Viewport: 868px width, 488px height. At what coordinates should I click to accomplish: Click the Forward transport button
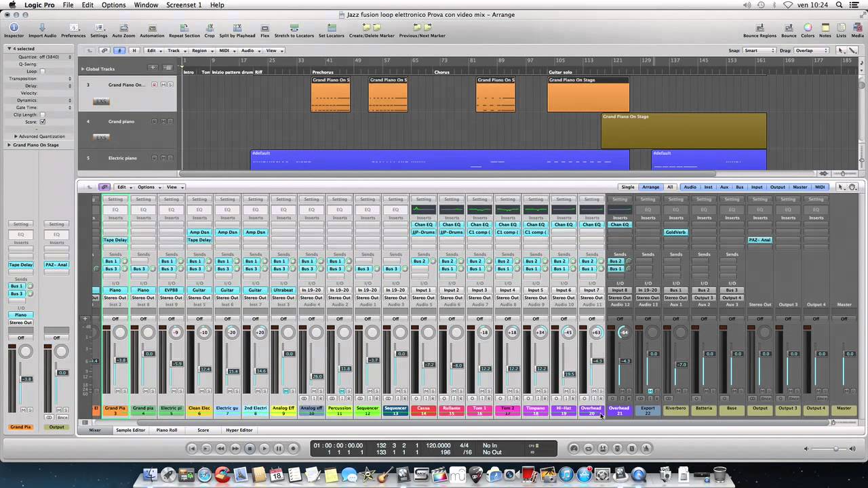(235, 448)
